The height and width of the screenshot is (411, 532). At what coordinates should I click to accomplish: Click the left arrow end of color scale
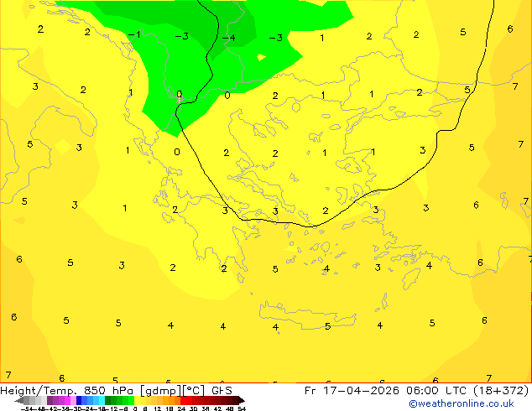(19, 400)
